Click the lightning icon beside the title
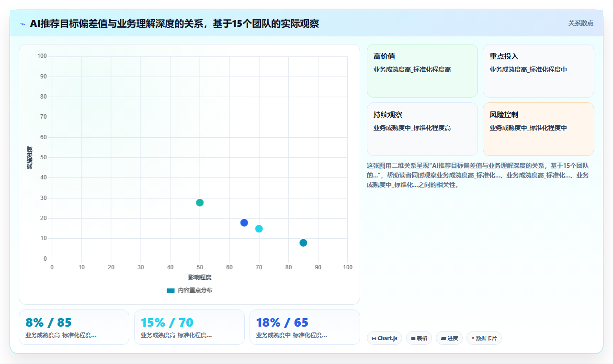 tap(23, 24)
